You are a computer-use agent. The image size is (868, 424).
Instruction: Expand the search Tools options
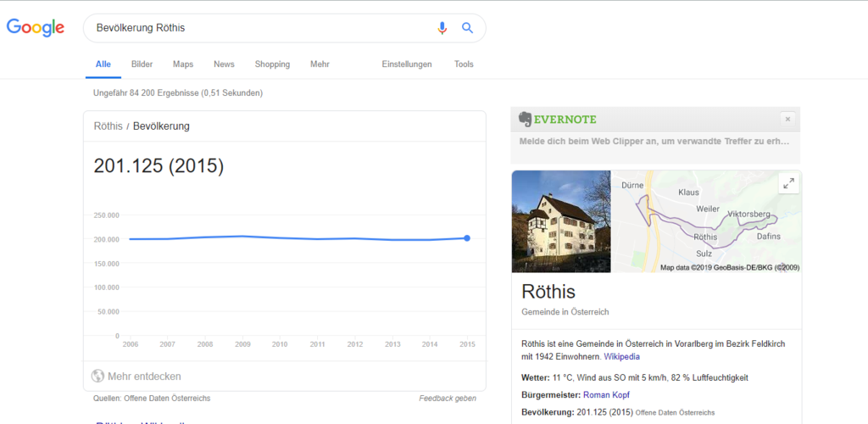point(464,64)
